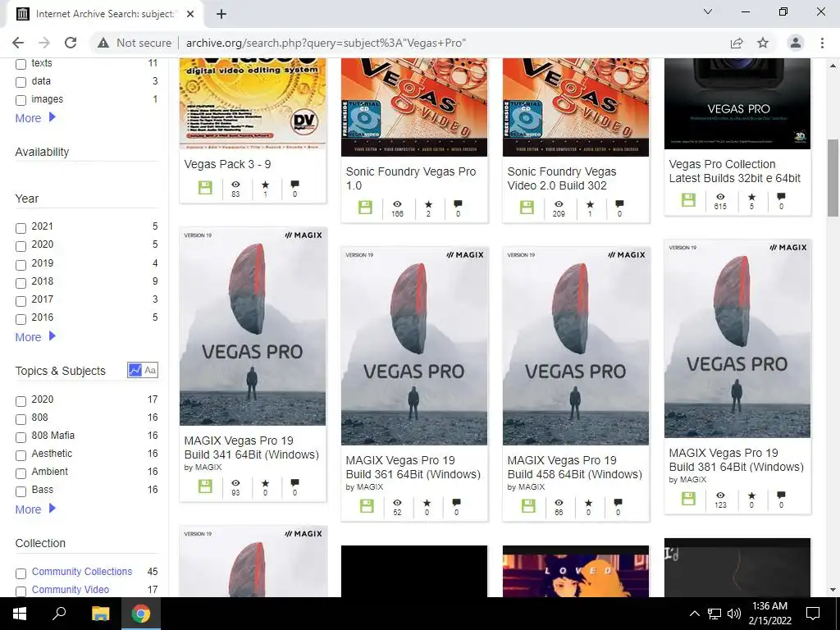The image size is (840, 630).
Task: Filter by year 2018 checkbox
Action: [21, 283]
